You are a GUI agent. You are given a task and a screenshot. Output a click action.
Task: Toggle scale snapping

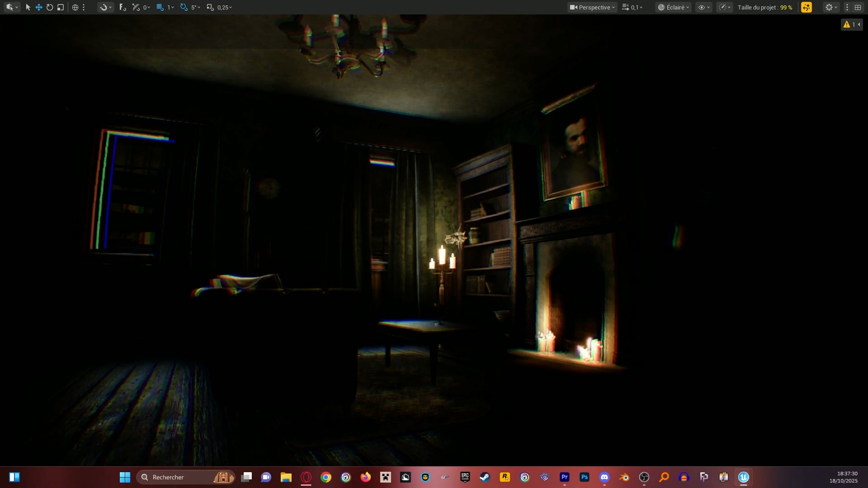210,7
